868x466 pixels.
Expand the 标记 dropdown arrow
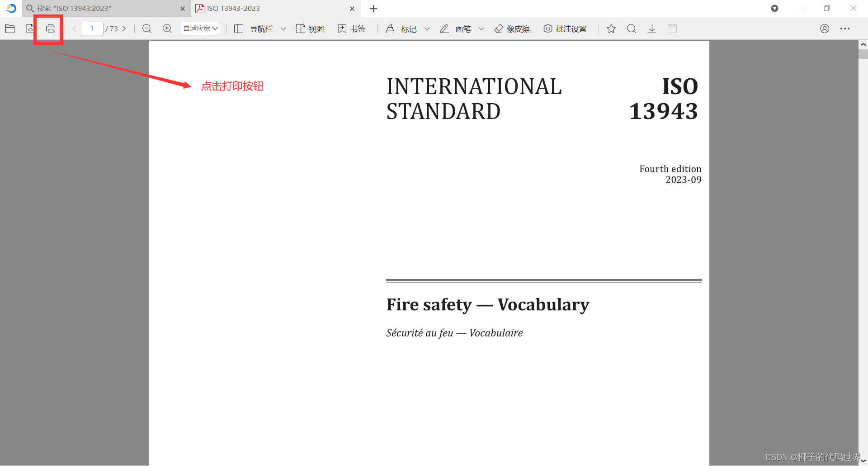pos(427,29)
